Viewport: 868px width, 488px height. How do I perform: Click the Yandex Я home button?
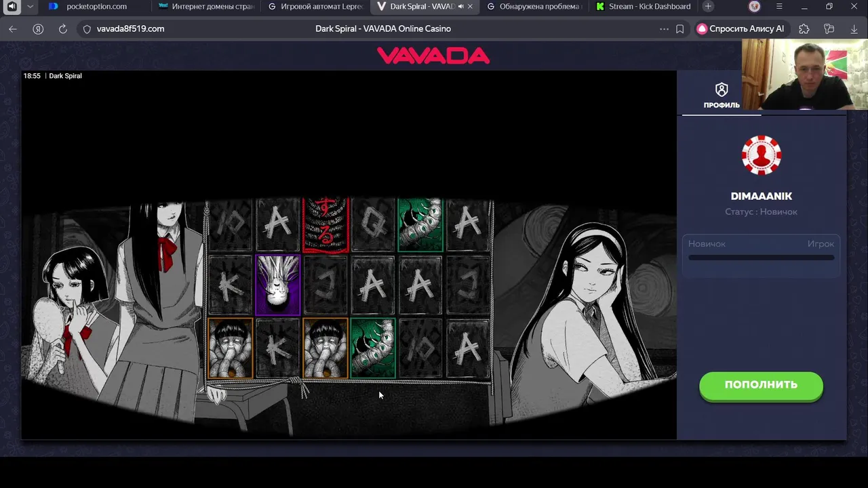[x=38, y=29]
